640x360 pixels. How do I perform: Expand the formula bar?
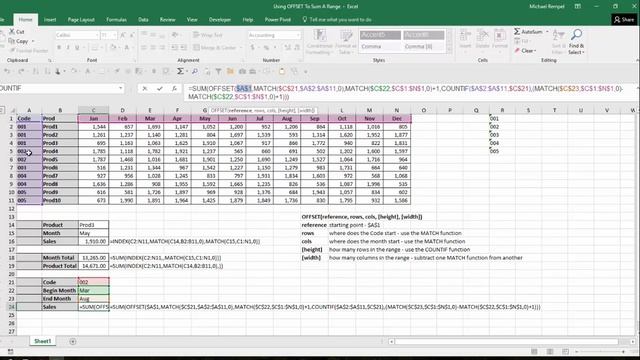(637, 88)
